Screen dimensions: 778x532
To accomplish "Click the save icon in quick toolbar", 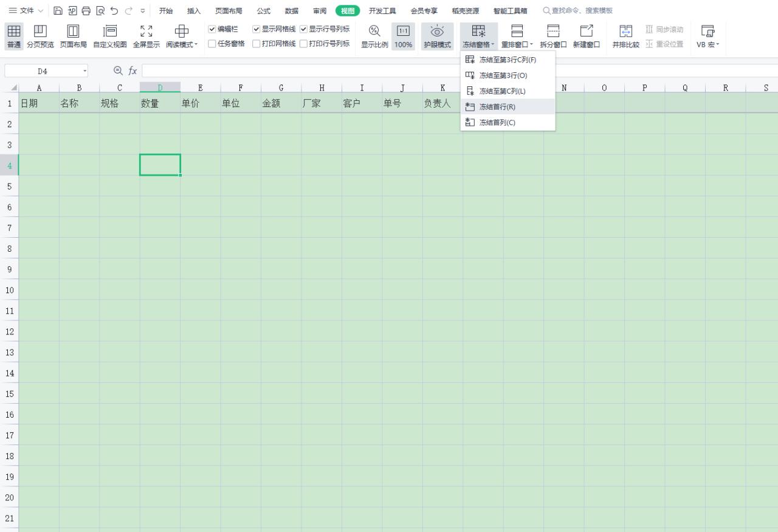I will pyautogui.click(x=58, y=10).
